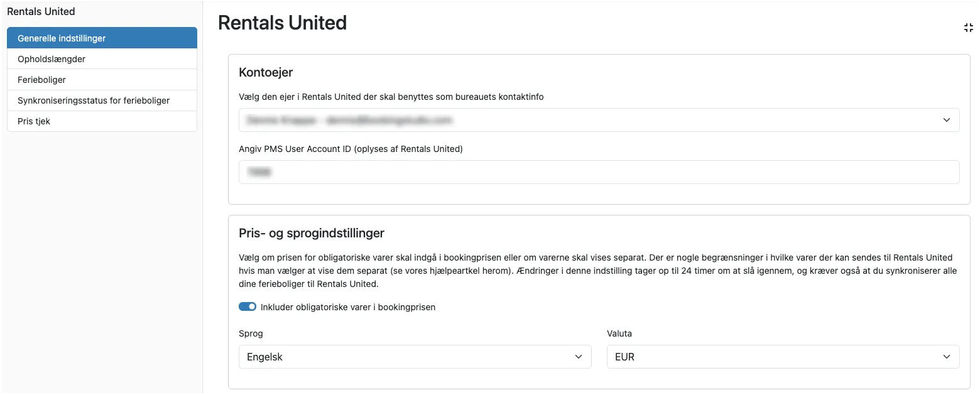Open the kontoejer owner selection dropdown

(598, 120)
